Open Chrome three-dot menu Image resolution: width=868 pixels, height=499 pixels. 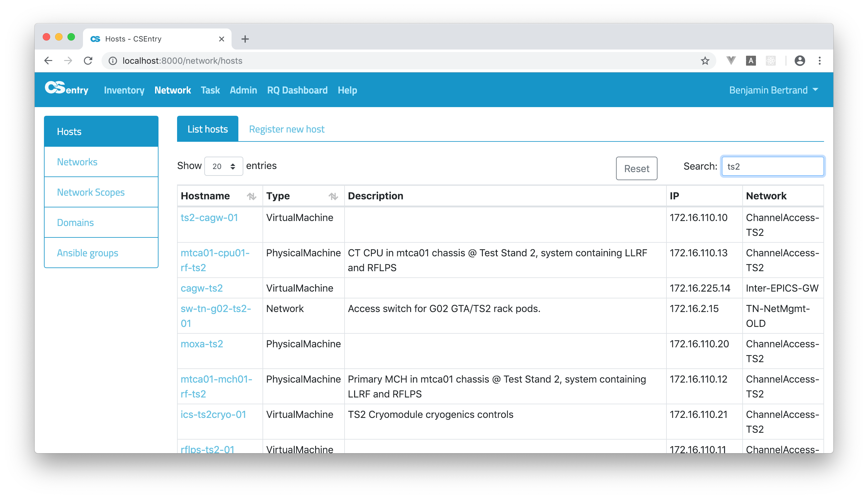tap(819, 61)
